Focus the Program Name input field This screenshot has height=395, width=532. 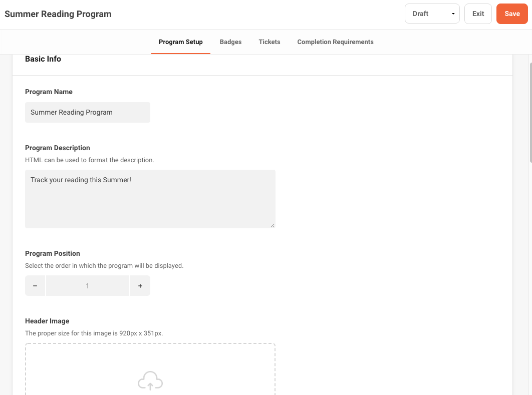88,112
